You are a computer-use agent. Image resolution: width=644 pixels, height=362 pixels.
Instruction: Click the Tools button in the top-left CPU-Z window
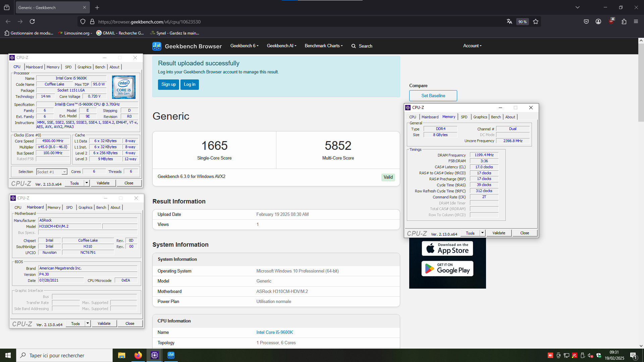(74, 183)
